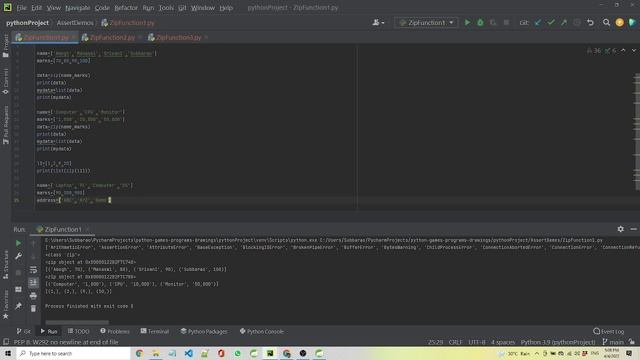This screenshot has width=640, height=360.
Task: Open the Tools menu
Action: pos(166,8)
